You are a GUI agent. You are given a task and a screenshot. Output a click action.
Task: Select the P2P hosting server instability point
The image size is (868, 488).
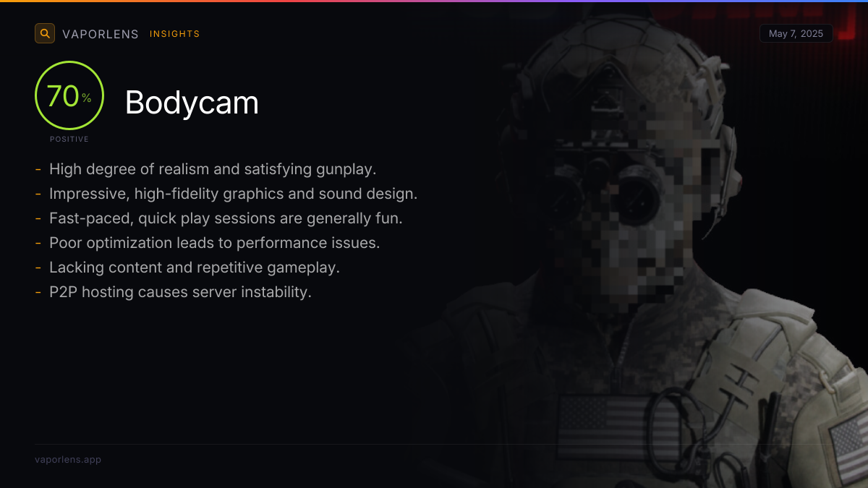coord(180,292)
